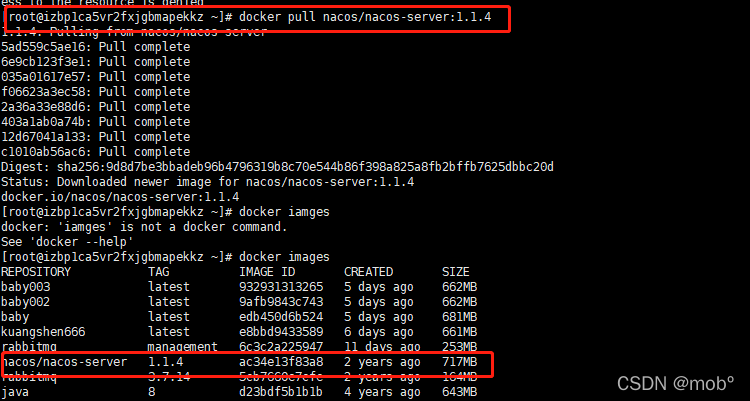Click the 'docker.io/nacos/nacos-server:1.1.4' output line

(x=120, y=197)
